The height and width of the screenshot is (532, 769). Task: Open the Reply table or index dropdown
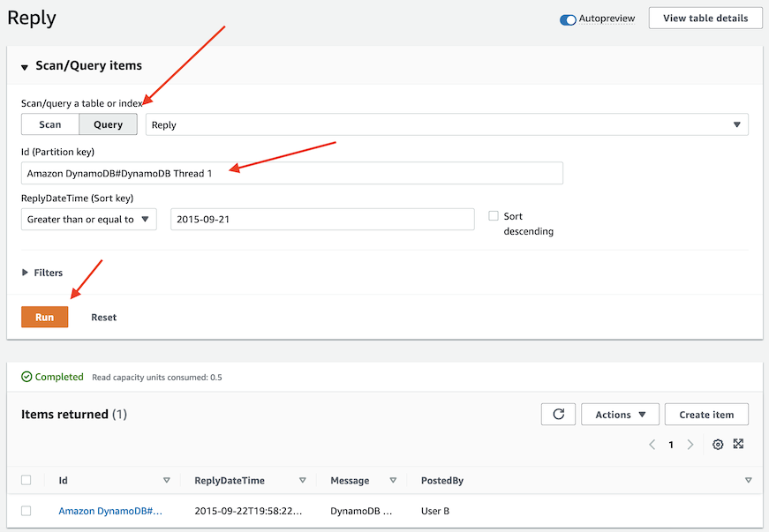click(447, 124)
